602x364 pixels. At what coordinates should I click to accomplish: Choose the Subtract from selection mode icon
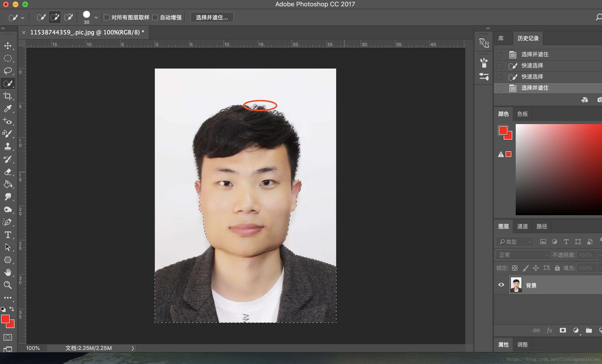(x=68, y=17)
